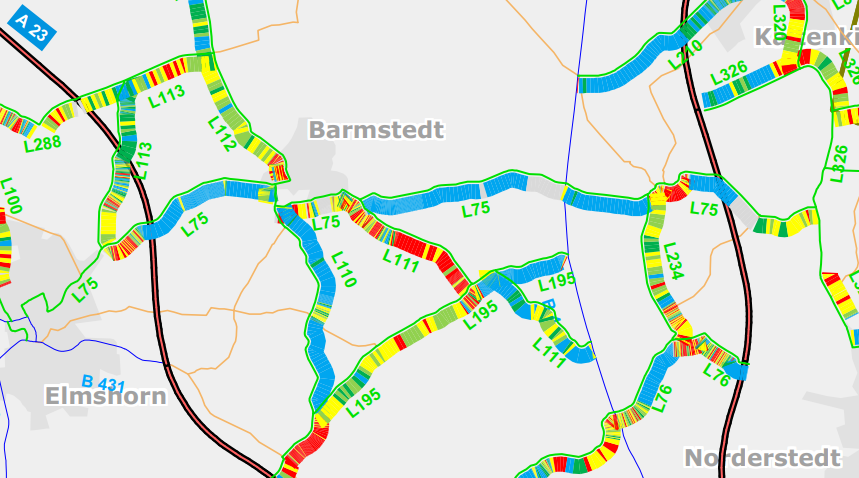Click the B 431 road label
This screenshot has height=478, width=859.
pos(104,383)
